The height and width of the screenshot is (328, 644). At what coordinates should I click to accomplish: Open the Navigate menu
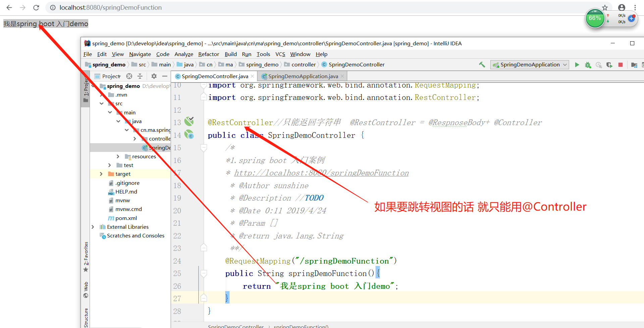point(140,54)
